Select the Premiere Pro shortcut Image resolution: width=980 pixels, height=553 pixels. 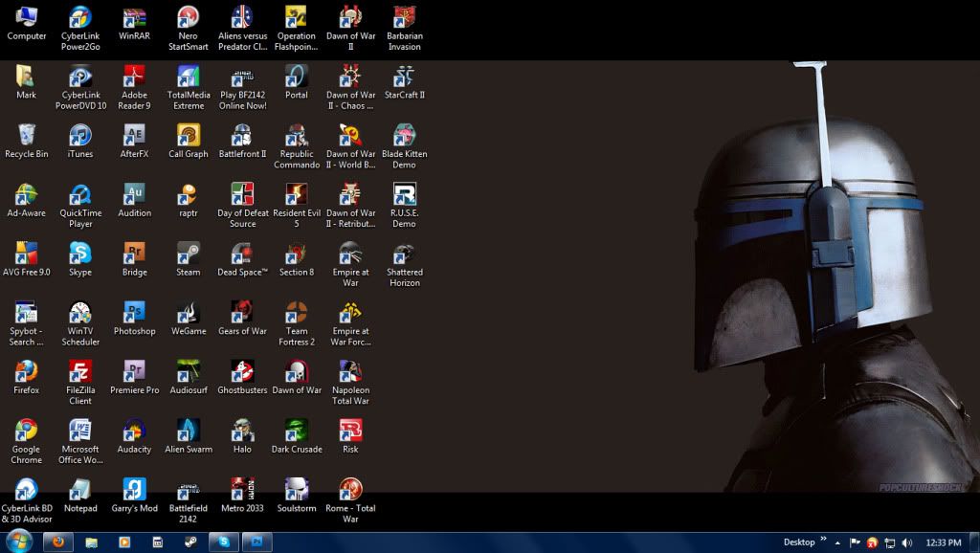click(x=134, y=377)
